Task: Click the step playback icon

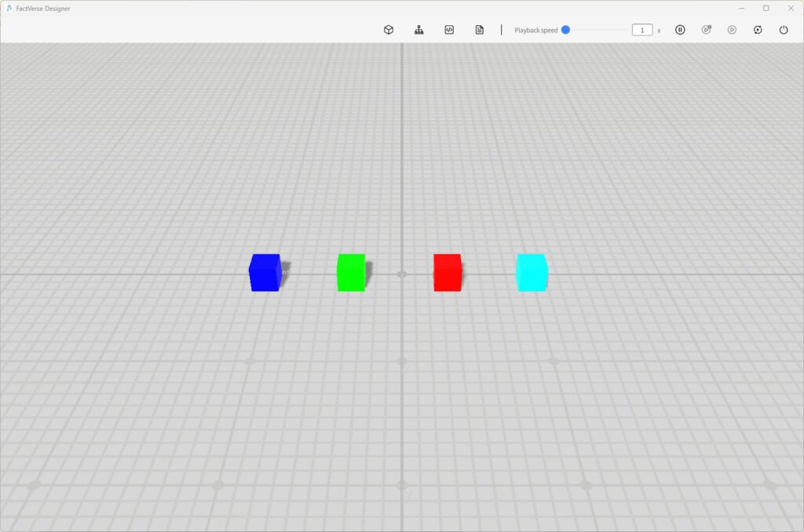Action: coord(706,29)
